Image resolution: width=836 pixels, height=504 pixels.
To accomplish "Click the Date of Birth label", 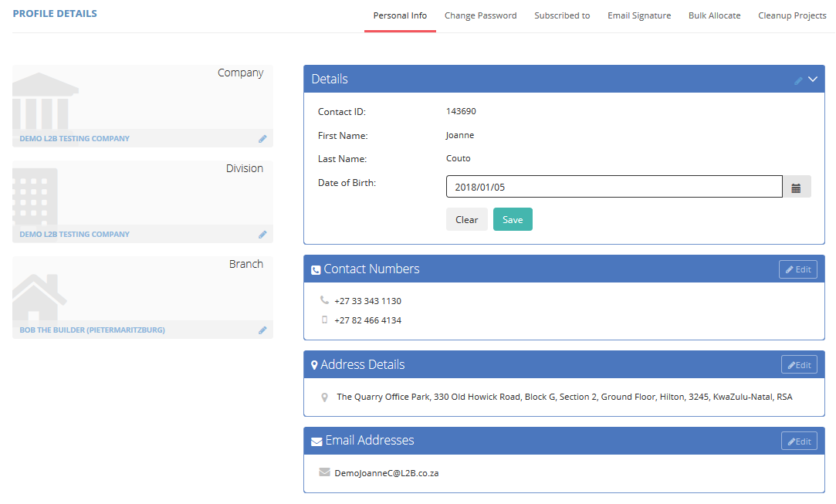I will coord(347,182).
